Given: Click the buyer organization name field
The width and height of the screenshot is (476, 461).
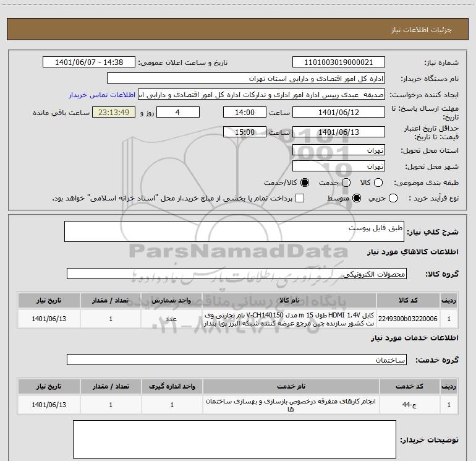Looking at the screenshot, I should tap(246, 79).
